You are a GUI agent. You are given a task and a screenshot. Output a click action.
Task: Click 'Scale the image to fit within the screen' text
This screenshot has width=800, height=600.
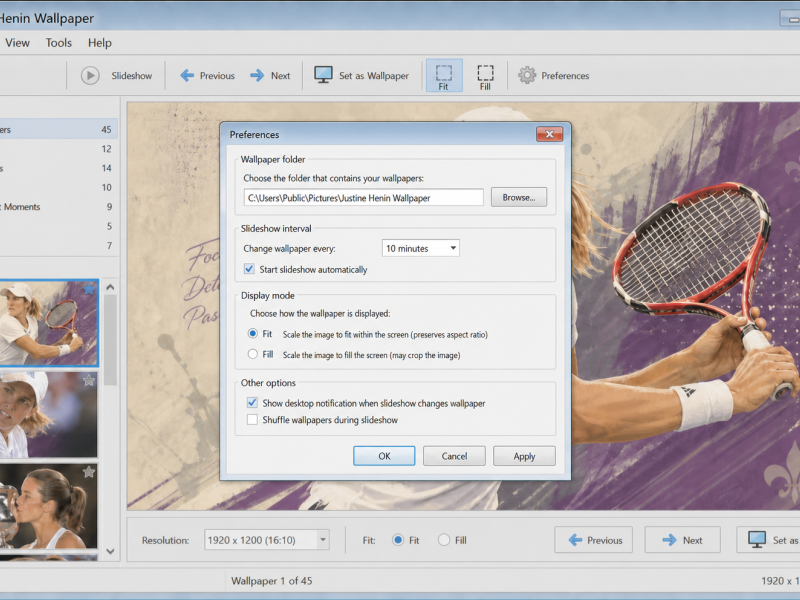click(x=385, y=335)
